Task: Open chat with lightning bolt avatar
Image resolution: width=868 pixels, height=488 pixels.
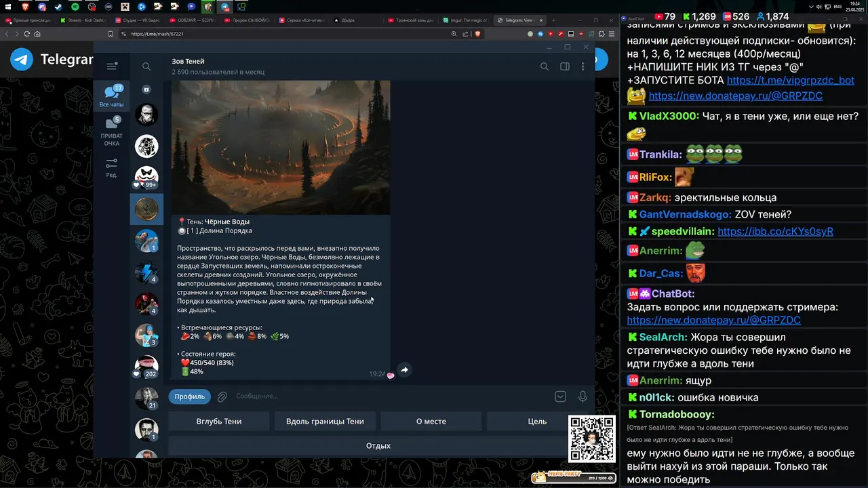Action: pyautogui.click(x=146, y=271)
